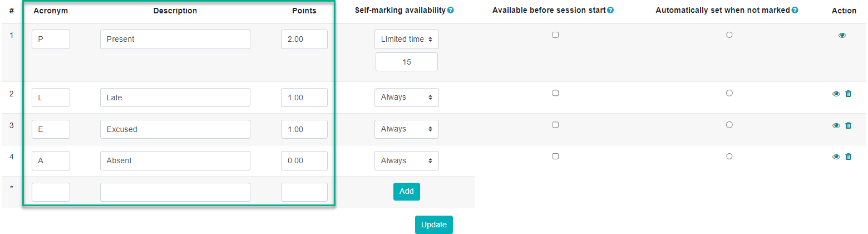Screen dimensions: 868x234
Task: Select automatic set radio for Absent
Action: [729, 157]
